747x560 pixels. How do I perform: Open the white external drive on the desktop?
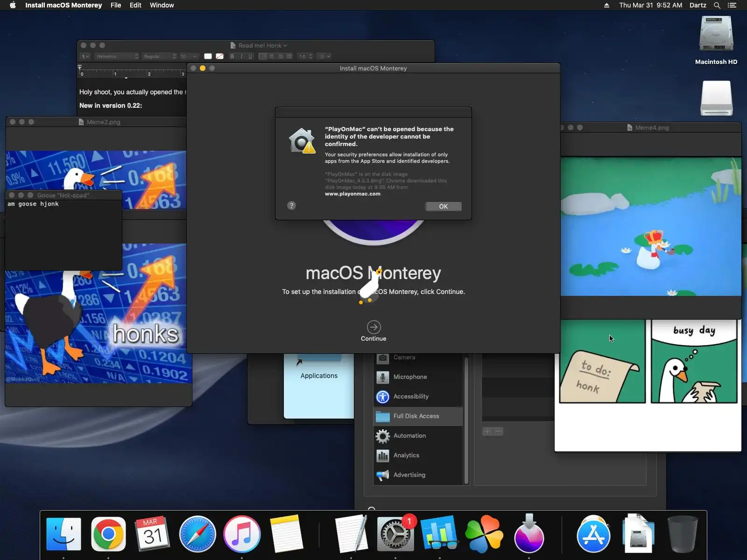[x=717, y=98]
